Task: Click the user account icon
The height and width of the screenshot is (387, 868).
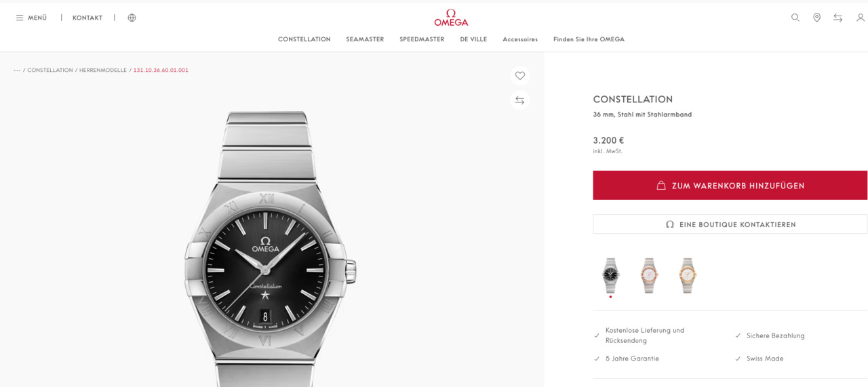Action: pyautogui.click(x=861, y=18)
